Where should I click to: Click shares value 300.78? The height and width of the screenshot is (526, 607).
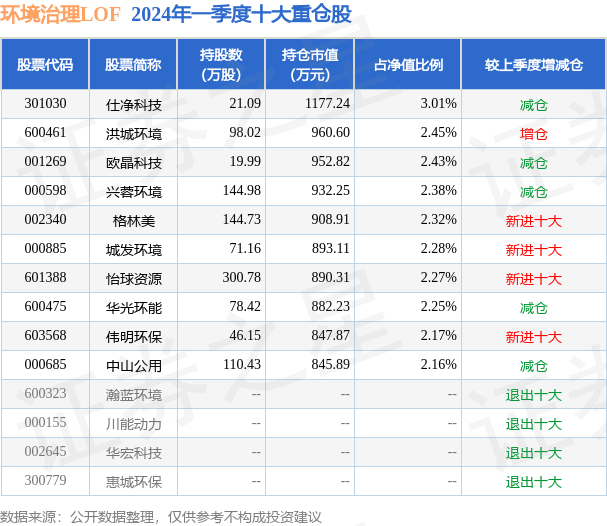tap(242, 278)
